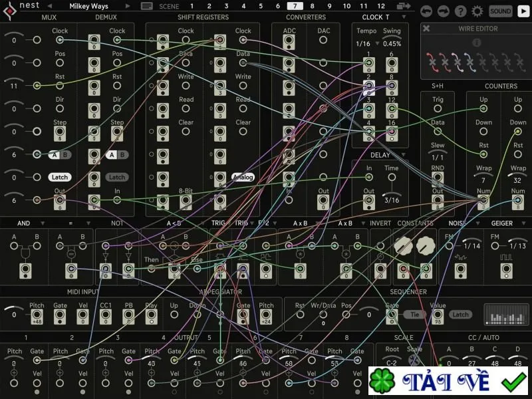This screenshot has width=532, height=399.
Task: Click the nest logo icon
Action: tap(10, 11)
